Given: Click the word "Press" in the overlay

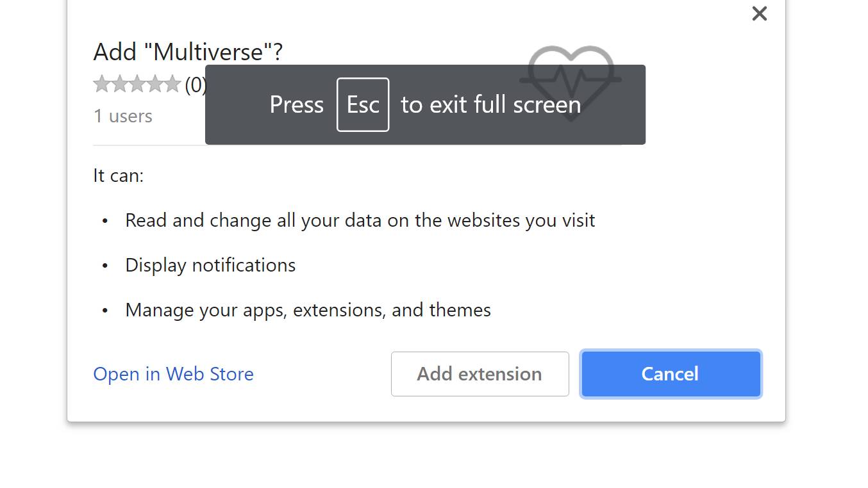Looking at the screenshot, I should click(296, 104).
